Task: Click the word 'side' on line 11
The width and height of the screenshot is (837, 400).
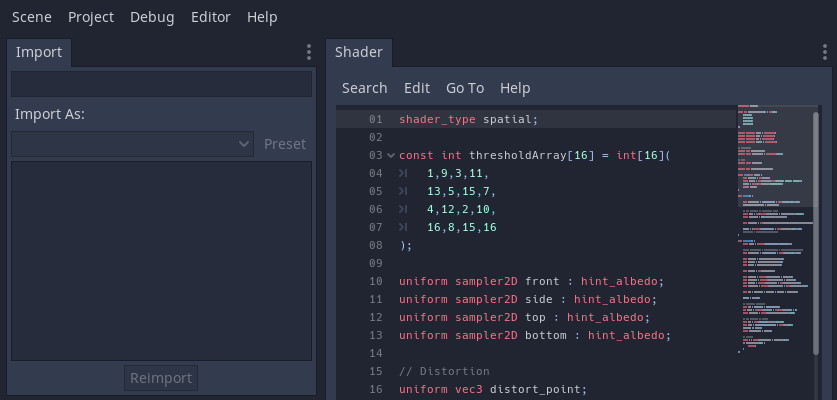Action: pyautogui.click(x=539, y=300)
